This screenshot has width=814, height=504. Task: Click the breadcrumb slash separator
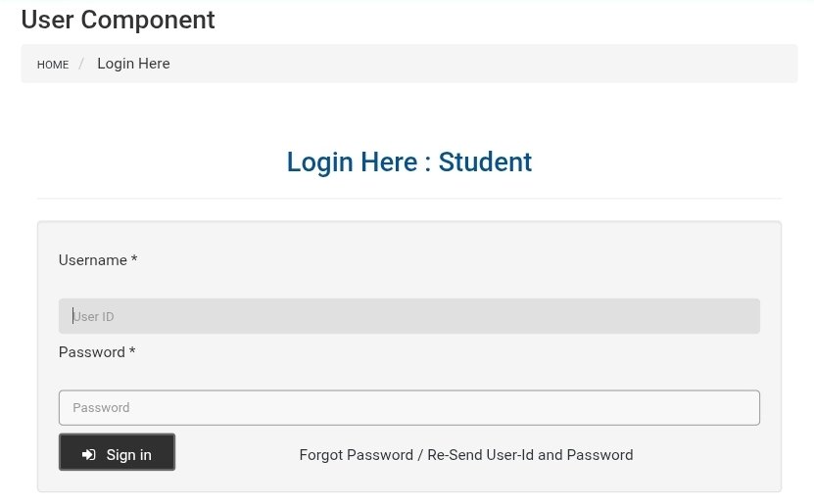click(x=82, y=64)
